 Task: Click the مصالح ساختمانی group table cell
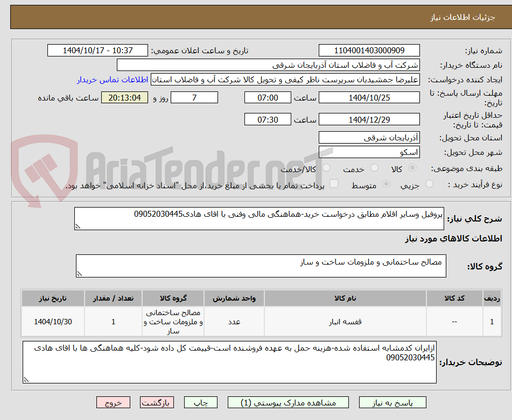pyautogui.click(x=173, y=322)
